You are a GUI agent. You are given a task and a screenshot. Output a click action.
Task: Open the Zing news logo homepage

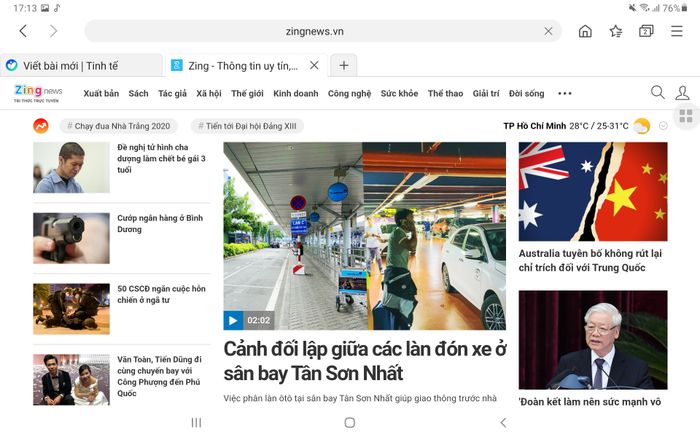tap(38, 93)
